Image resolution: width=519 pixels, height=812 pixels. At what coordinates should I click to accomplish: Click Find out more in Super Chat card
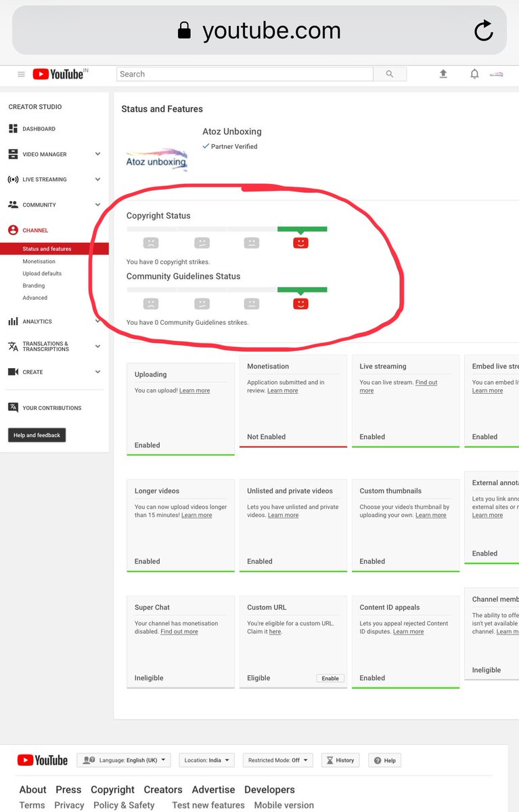179,631
